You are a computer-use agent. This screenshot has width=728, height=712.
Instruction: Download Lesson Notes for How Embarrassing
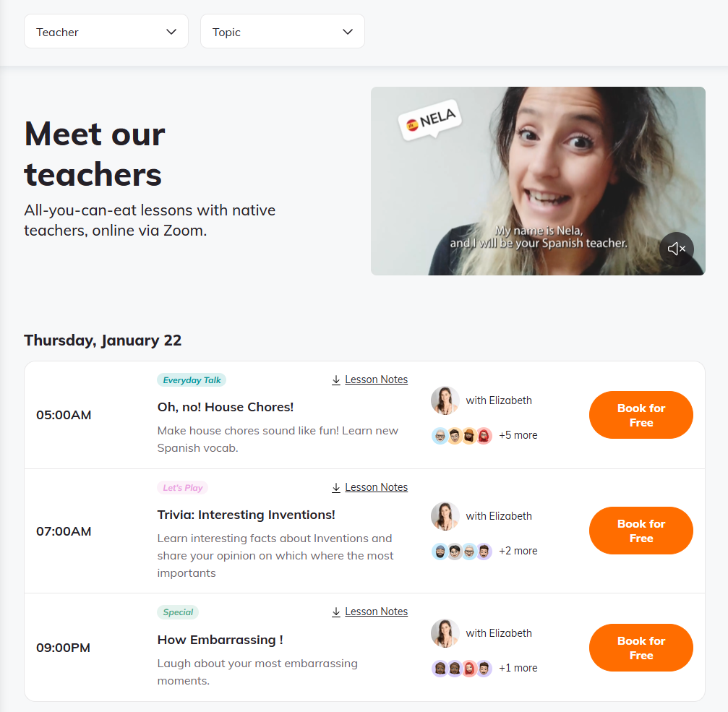pyautogui.click(x=370, y=612)
